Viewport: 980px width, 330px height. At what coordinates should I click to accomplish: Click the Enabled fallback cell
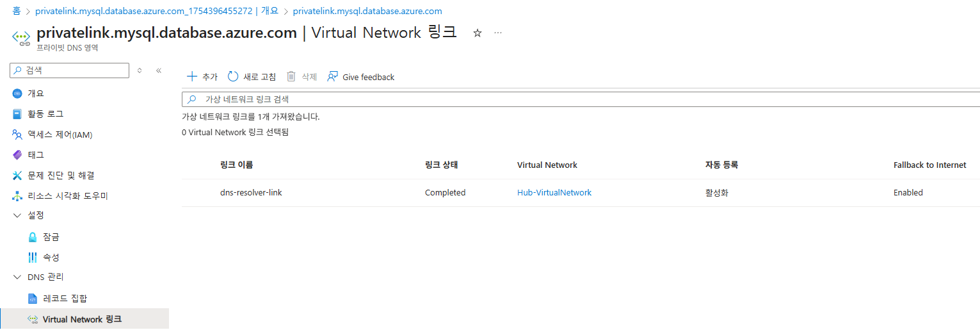pyautogui.click(x=908, y=193)
